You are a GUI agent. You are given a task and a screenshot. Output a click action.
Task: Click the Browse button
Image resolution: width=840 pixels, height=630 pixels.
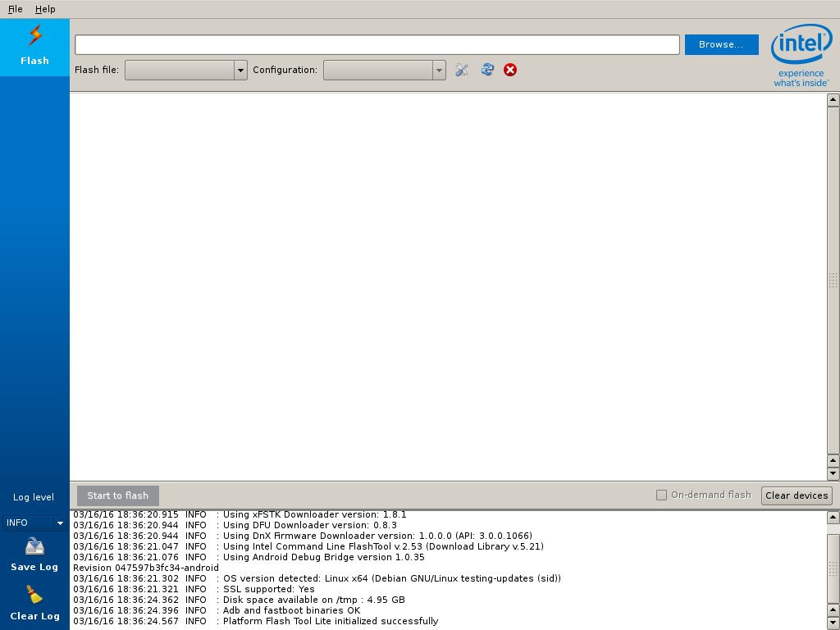pos(721,44)
